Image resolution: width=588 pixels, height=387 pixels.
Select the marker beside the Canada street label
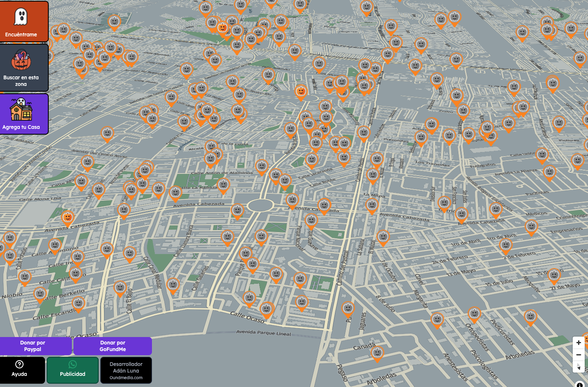pyautogui.click(x=377, y=353)
